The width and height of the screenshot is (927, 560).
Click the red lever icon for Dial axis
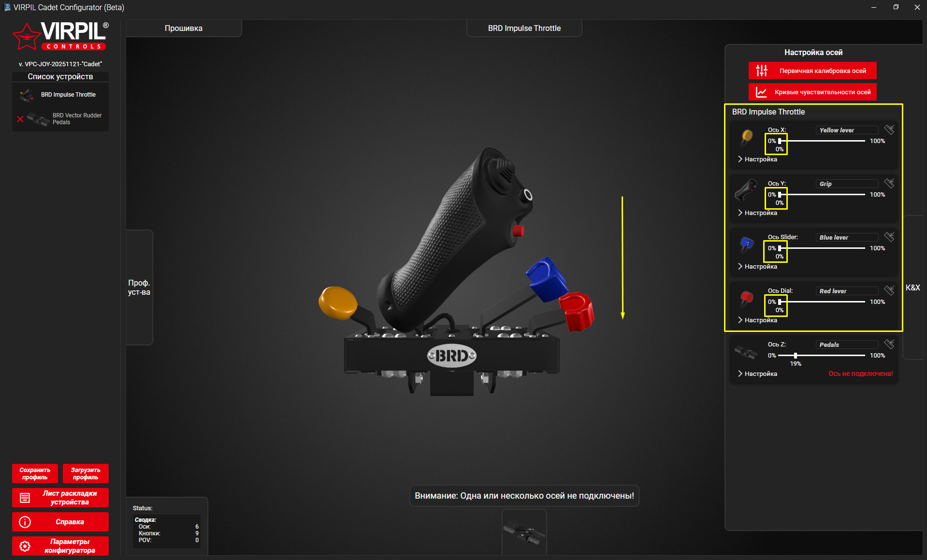pyautogui.click(x=747, y=298)
